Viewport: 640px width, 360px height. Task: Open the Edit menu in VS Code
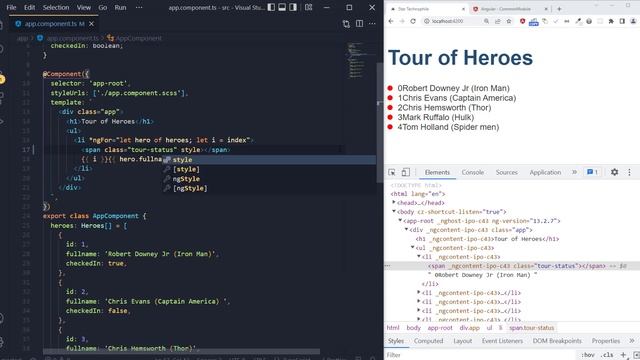click(x=29, y=7)
